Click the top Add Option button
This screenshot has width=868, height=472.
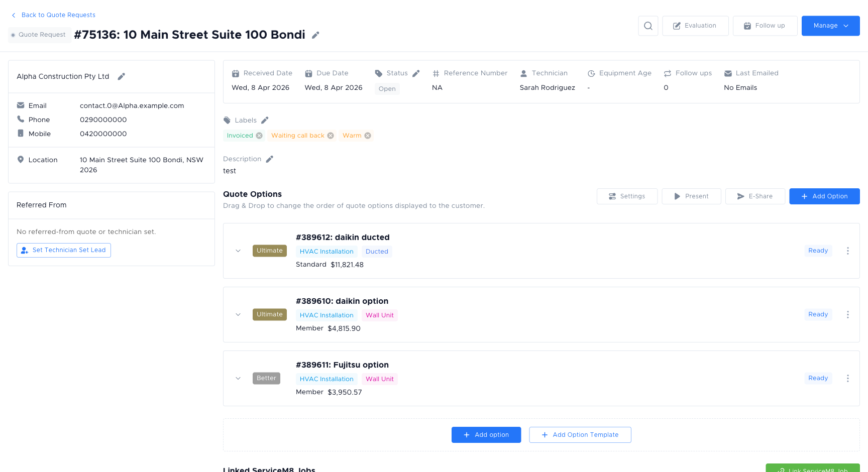pyautogui.click(x=824, y=196)
